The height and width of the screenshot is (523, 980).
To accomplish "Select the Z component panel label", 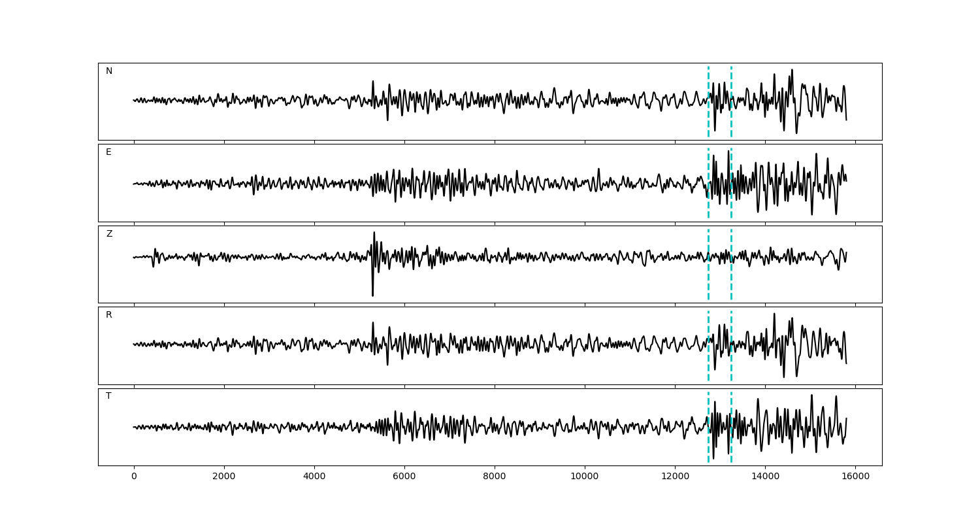I will pos(109,234).
